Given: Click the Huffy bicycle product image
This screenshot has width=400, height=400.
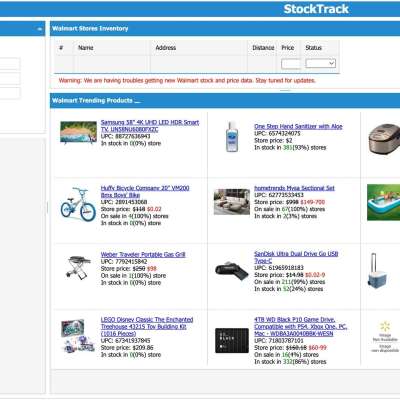Looking at the screenshot, I should [x=78, y=204].
